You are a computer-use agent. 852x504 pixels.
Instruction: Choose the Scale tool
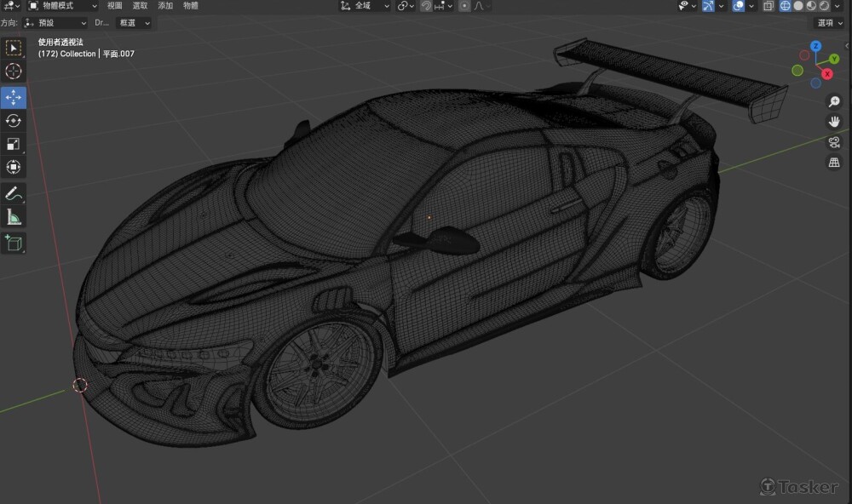(14, 144)
